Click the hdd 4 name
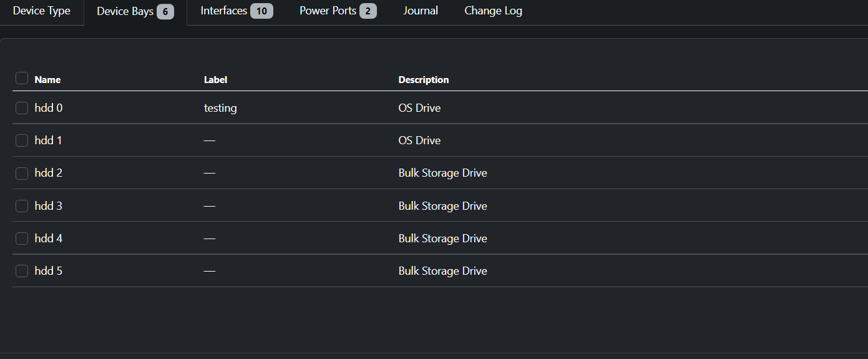This screenshot has height=359, width=868. click(x=49, y=239)
